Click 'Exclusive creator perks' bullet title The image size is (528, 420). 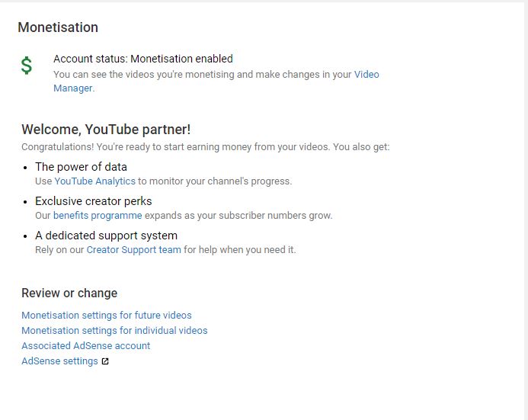(x=94, y=201)
